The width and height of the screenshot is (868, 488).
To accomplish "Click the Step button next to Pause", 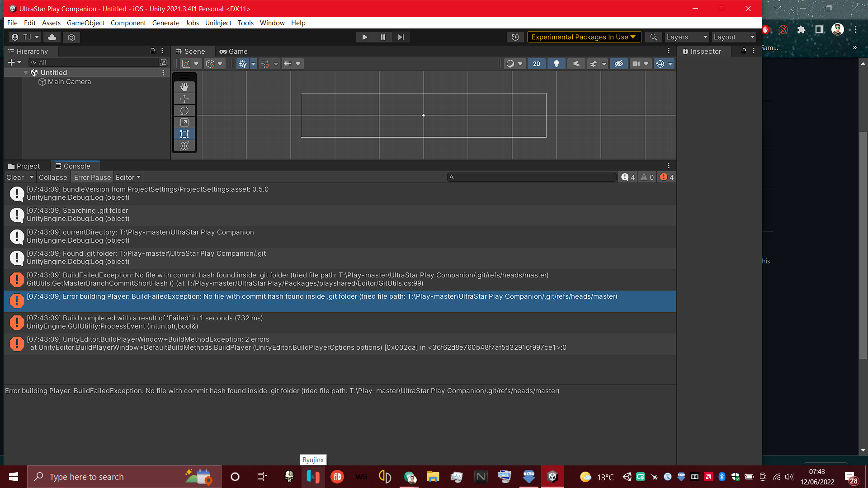I will (x=401, y=37).
